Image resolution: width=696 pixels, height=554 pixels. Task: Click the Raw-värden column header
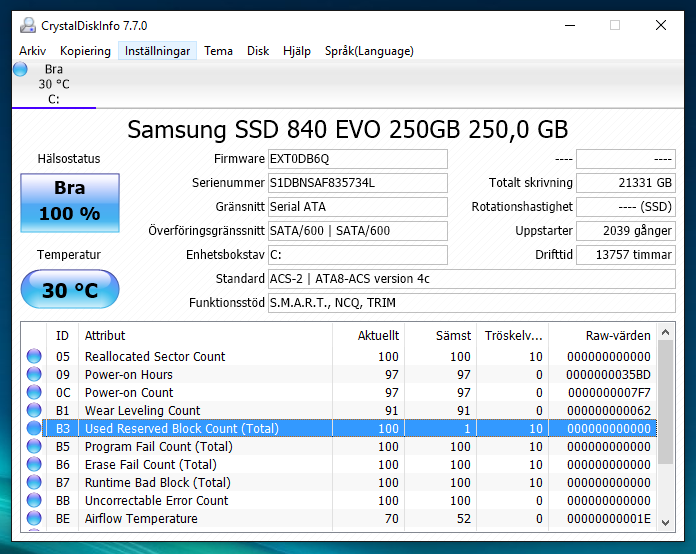[603, 336]
